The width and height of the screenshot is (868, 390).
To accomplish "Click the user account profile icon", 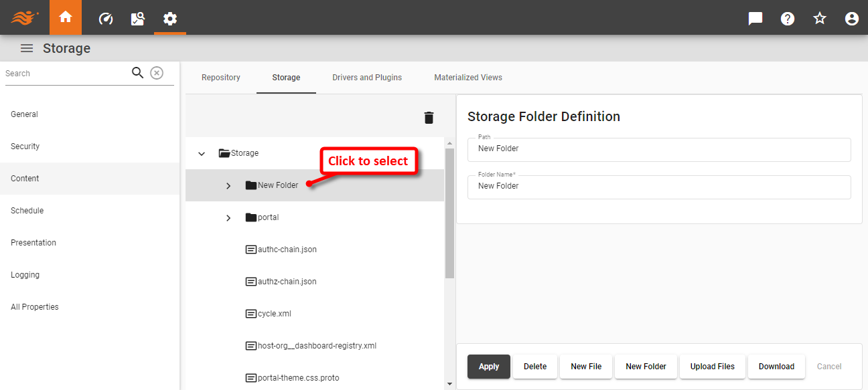I will [x=851, y=18].
